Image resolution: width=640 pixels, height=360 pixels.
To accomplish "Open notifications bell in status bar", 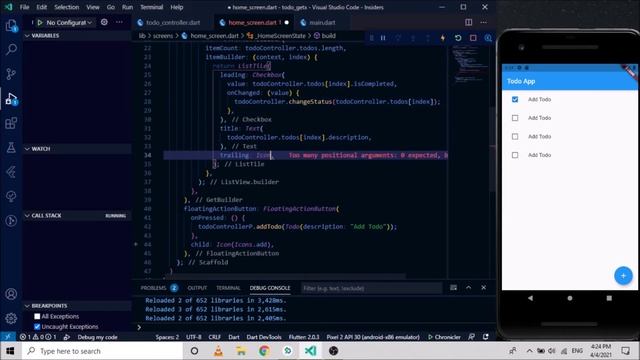I will click(486, 337).
